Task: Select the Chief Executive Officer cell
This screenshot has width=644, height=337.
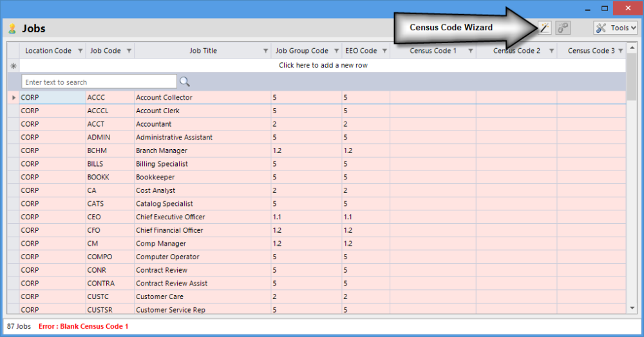Action: pyautogui.click(x=202, y=217)
